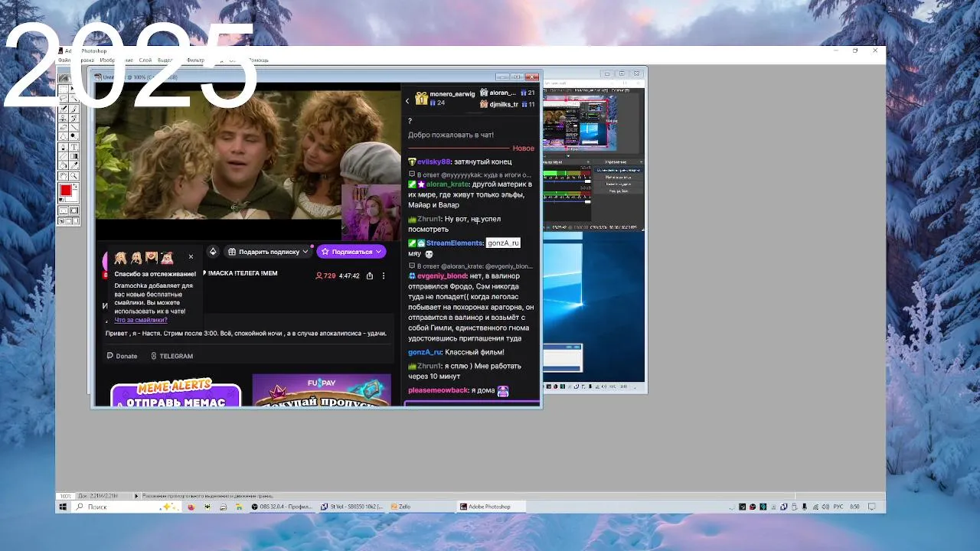Click username 'evgeniy_blond' in chat
980x551 pixels.
442,276
